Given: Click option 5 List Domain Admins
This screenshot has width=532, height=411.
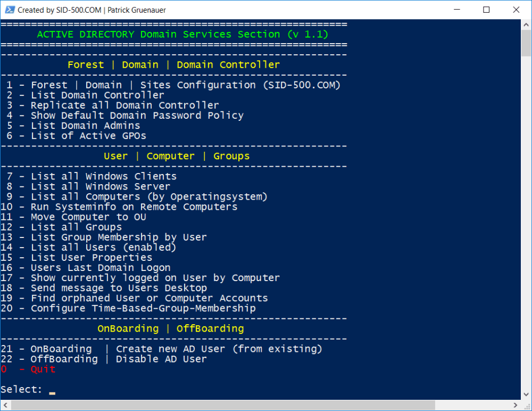Looking at the screenshot, I should pyautogui.click(x=73, y=126).
